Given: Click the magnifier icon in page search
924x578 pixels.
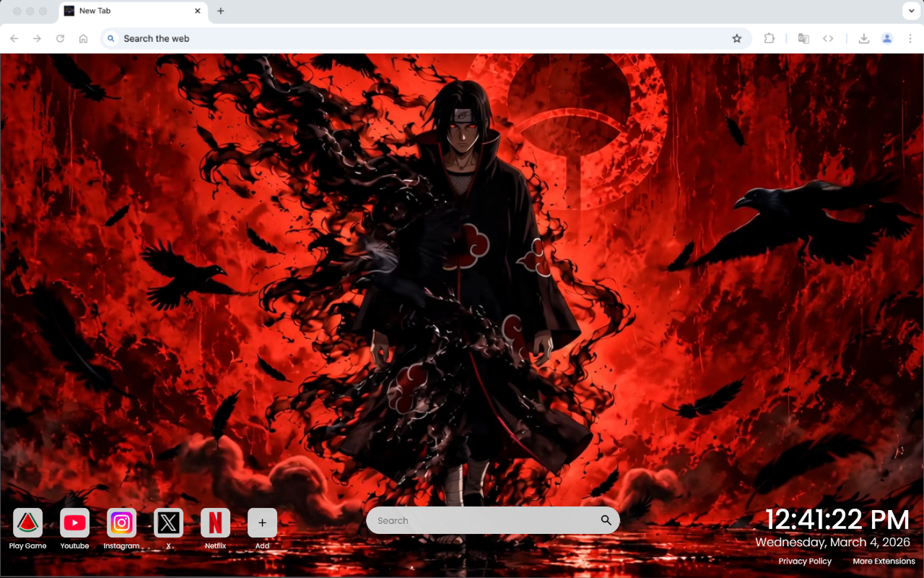Looking at the screenshot, I should pyautogui.click(x=606, y=520).
